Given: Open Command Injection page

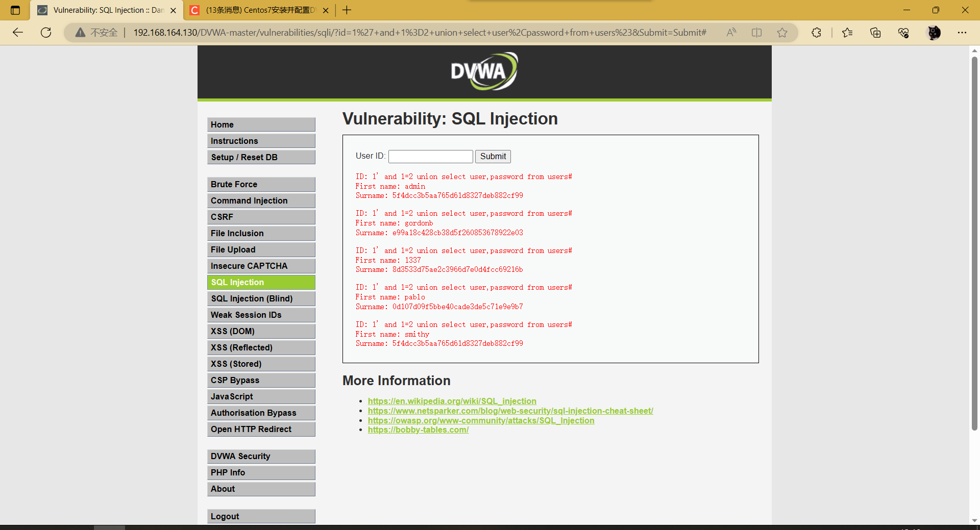Looking at the screenshot, I should (x=261, y=200).
